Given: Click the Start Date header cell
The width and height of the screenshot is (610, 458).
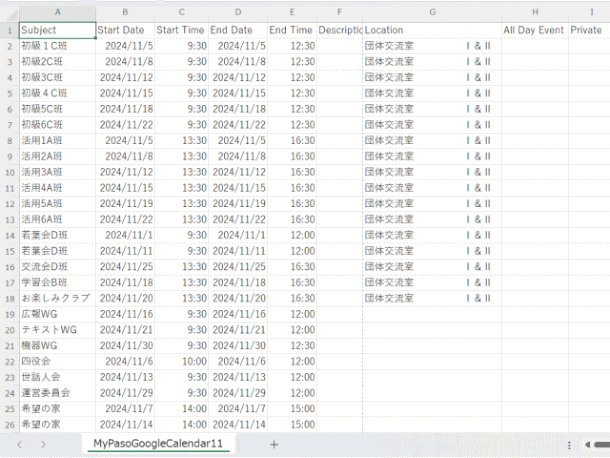Looking at the screenshot, I should tap(125, 30).
